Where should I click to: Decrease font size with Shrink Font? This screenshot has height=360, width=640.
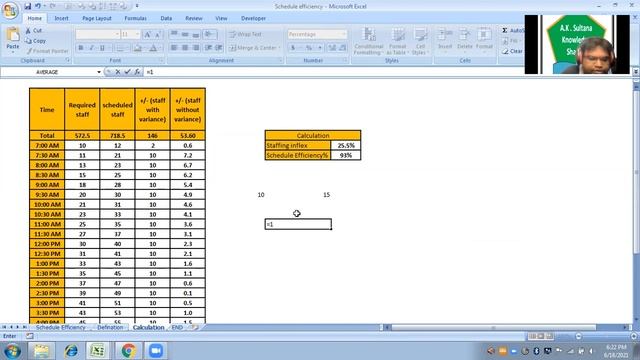158,34
